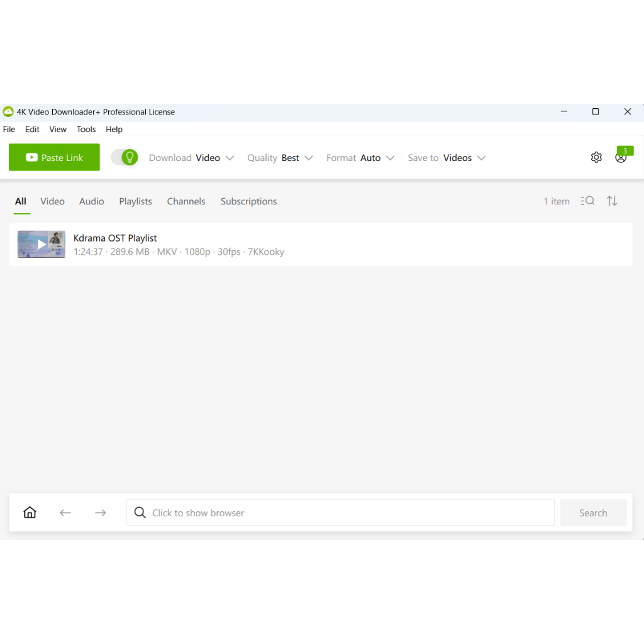Click the Kdrama OST Playlist title
Screen dimensions: 644x644
115,238
